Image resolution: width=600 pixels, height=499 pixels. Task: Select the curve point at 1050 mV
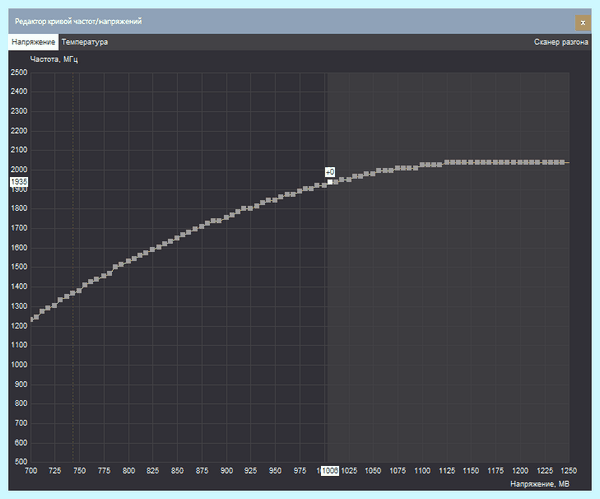pyautogui.click(x=372, y=174)
